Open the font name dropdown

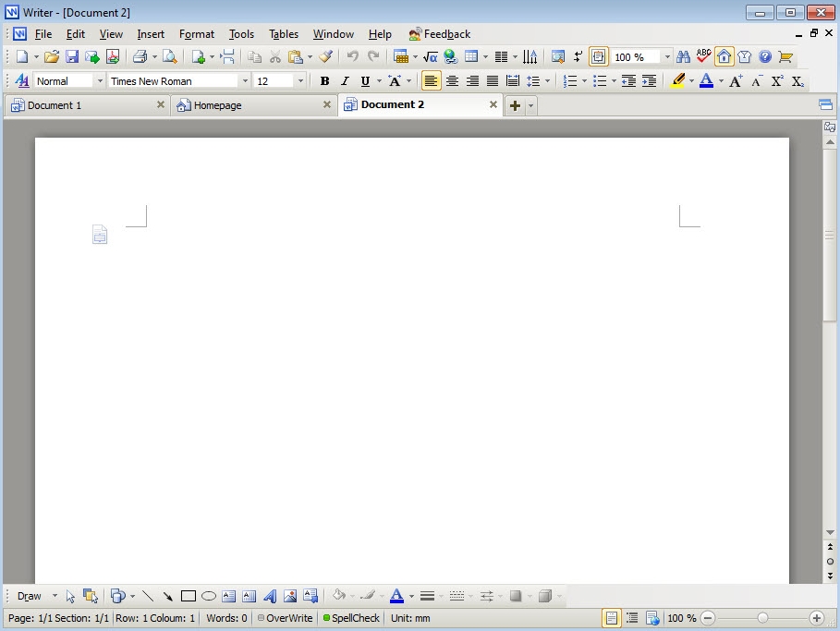point(245,81)
